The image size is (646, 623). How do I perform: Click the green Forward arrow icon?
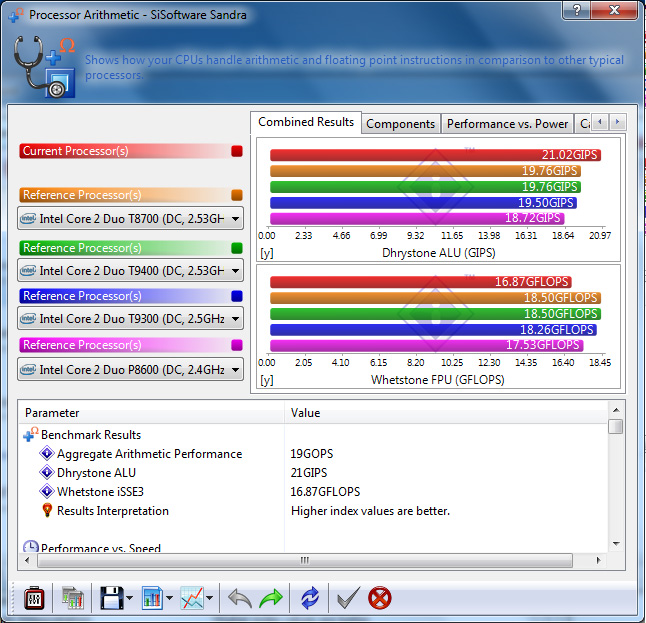pyautogui.click(x=271, y=598)
